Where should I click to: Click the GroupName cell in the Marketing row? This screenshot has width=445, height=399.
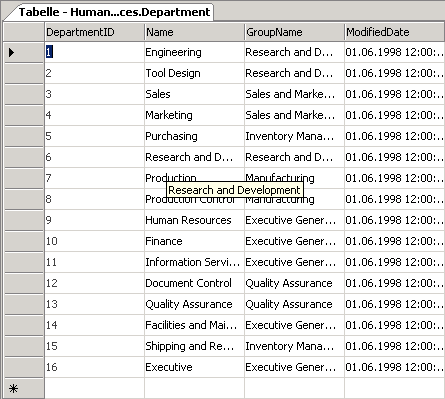click(x=294, y=115)
